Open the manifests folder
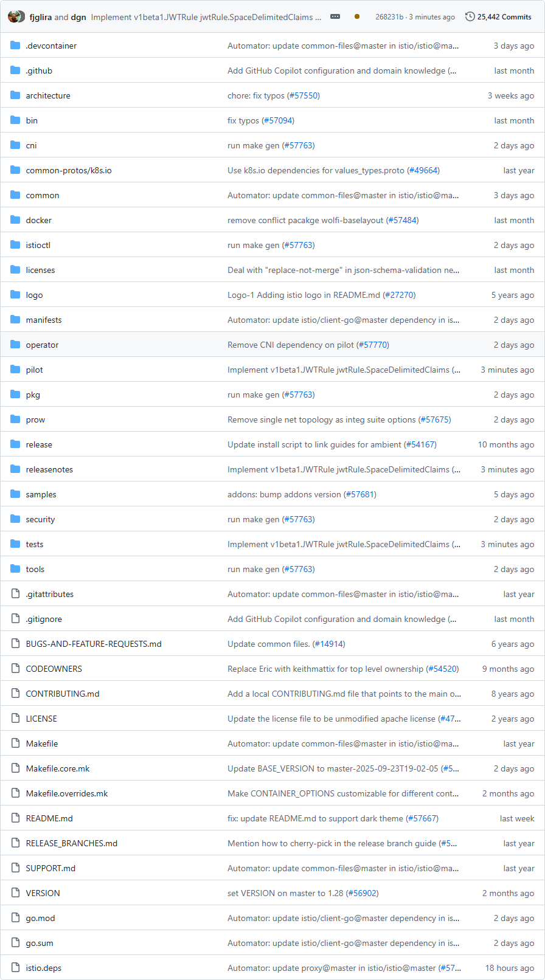 [x=43, y=320]
